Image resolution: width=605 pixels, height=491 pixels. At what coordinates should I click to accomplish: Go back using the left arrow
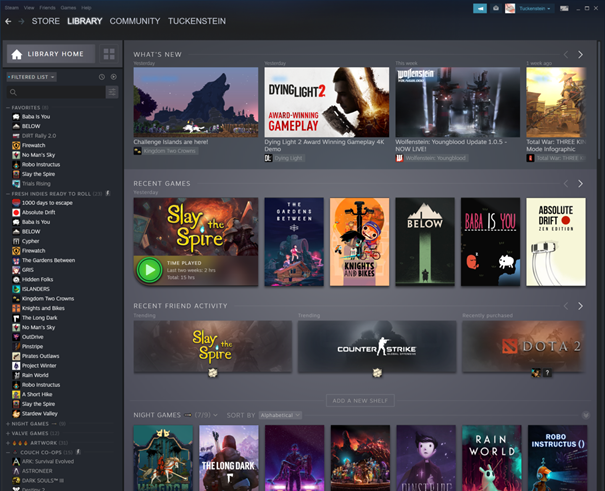[x=9, y=21]
